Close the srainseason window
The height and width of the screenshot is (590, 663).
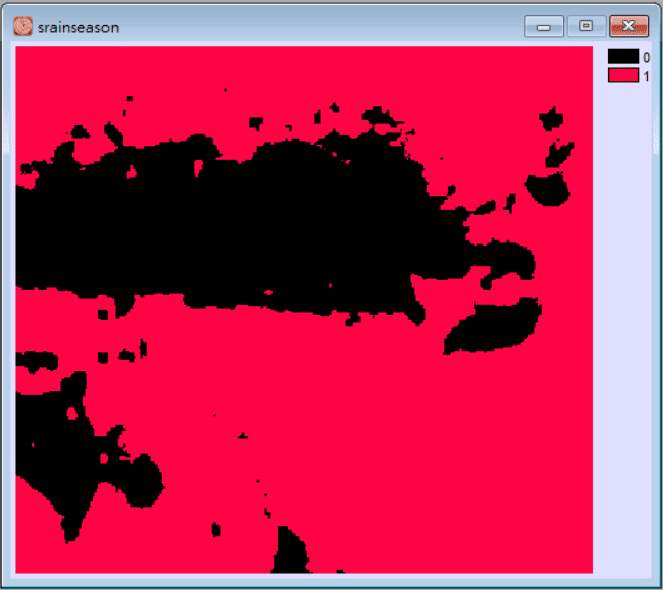(x=629, y=26)
